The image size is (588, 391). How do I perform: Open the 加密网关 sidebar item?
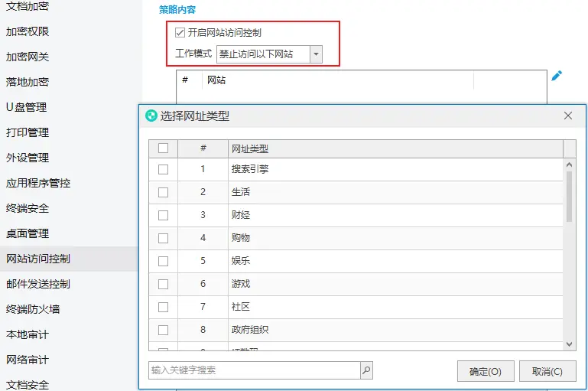pyautogui.click(x=28, y=57)
